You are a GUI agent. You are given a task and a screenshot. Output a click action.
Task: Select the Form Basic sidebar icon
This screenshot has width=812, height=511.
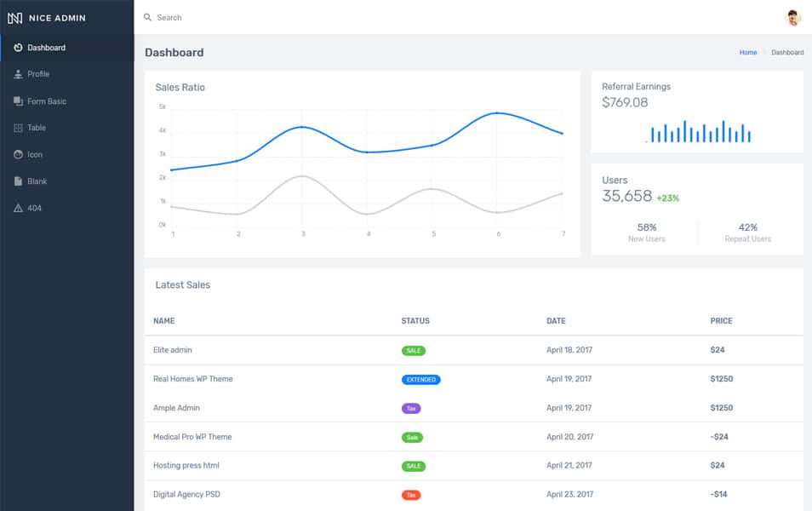tap(20, 100)
